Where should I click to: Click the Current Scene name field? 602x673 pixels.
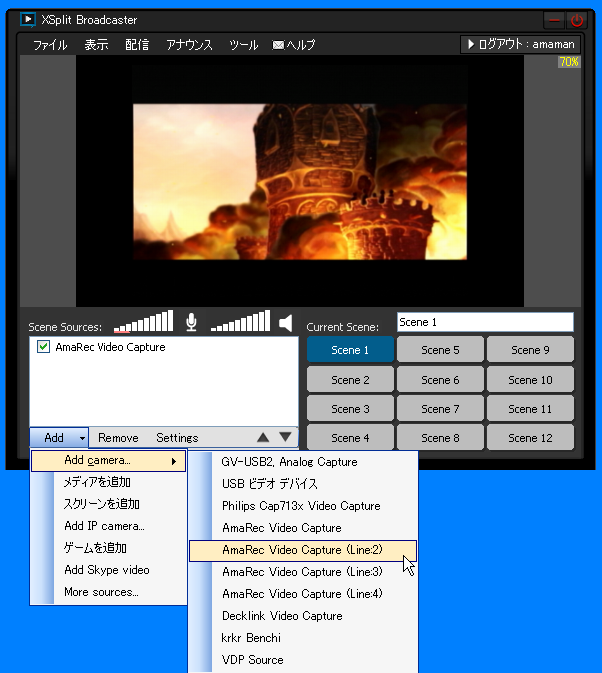485,322
